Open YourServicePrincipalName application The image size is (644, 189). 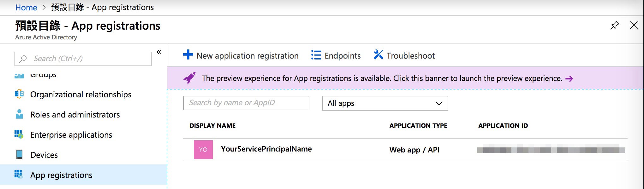coord(266,149)
